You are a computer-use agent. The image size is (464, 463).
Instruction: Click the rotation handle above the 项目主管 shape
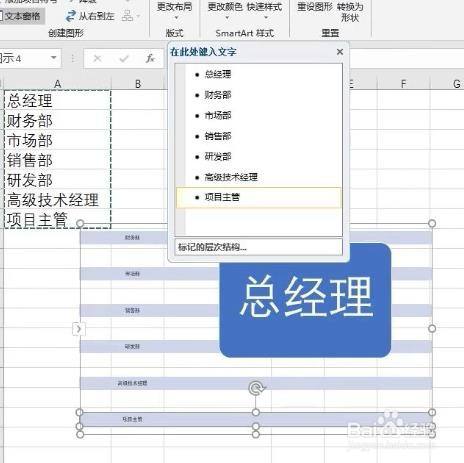tap(256, 388)
